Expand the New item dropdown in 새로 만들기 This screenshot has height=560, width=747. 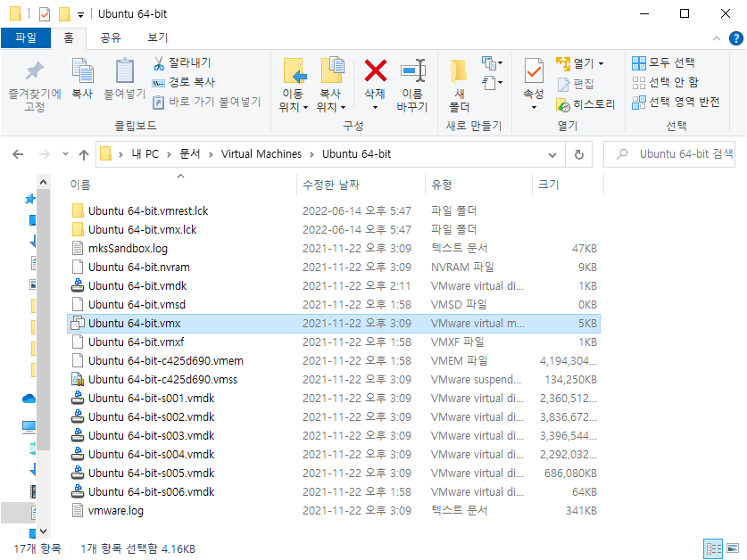tap(492, 62)
